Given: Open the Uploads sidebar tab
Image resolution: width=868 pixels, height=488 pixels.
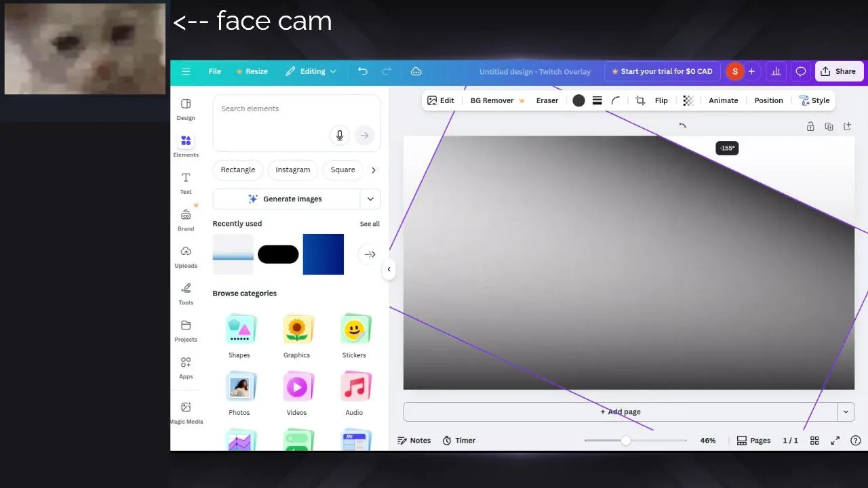Looking at the screenshot, I should 186,257.
